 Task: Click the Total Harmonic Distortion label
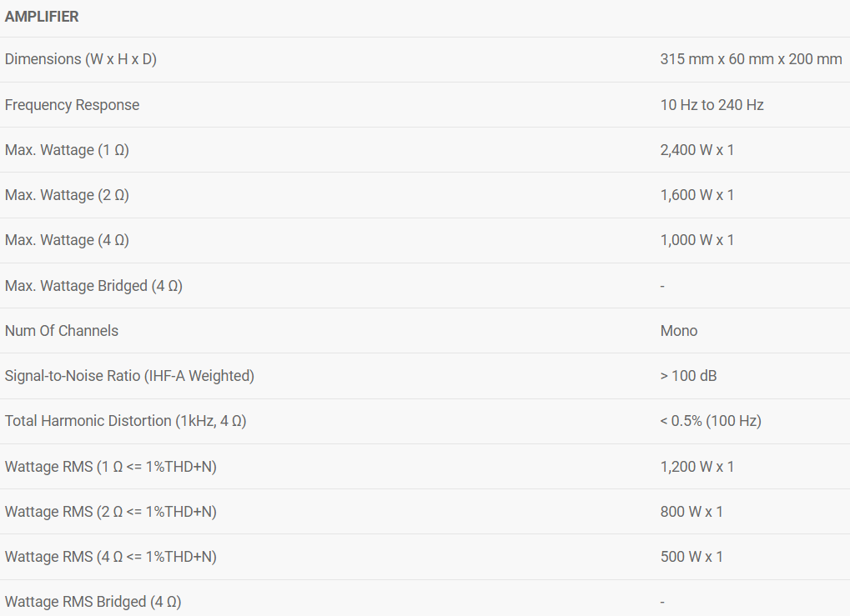tap(125, 421)
